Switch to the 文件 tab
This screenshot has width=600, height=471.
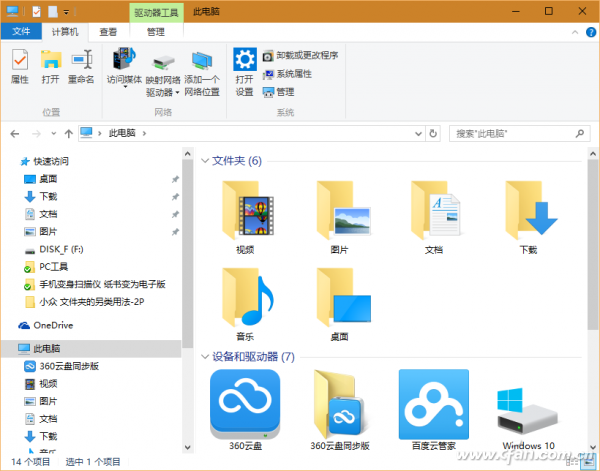21,31
